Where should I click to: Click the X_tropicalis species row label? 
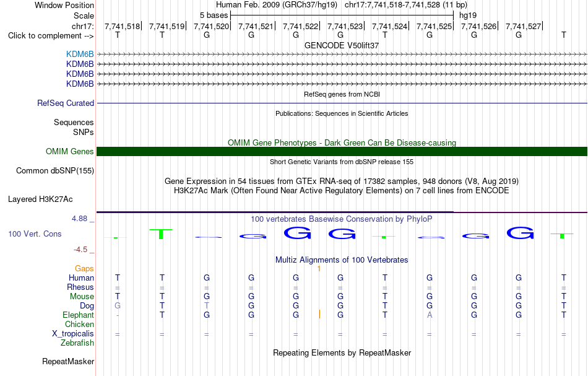[x=73, y=334]
